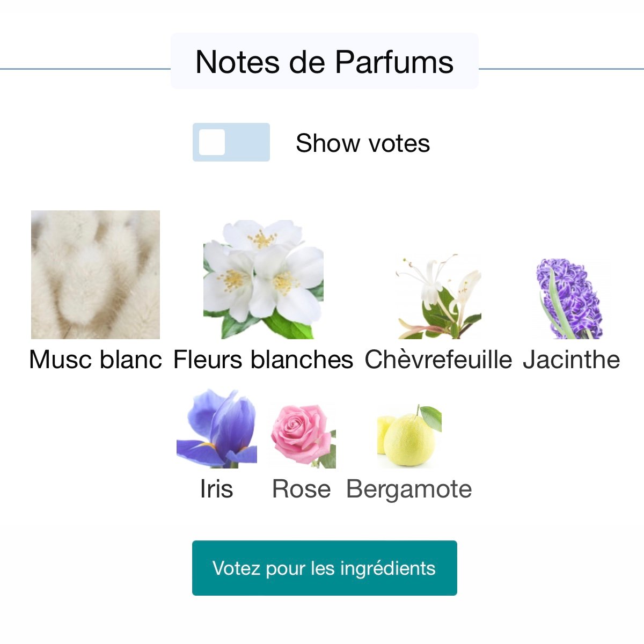Open the Musc blanc note image
The width and height of the screenshot is (644, 644).
[96, 275]
